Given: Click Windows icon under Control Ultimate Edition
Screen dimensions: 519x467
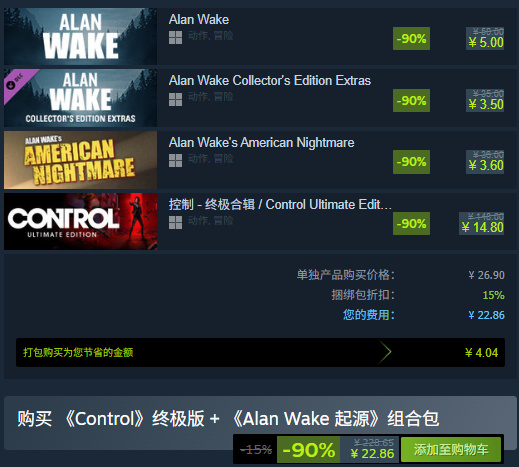Looking at the screenshot, I should (x=175, y=222).
